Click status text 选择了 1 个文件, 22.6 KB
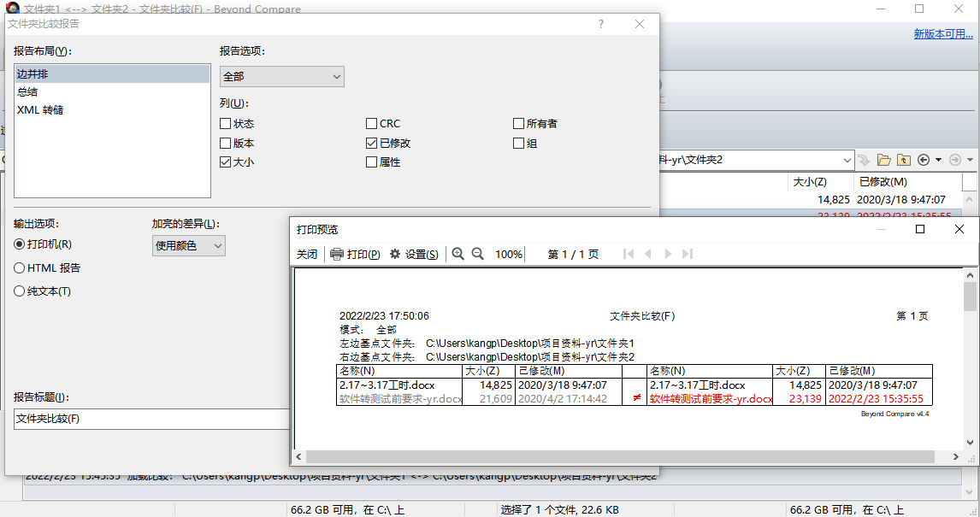Viewport: 980px width, 517px height. tap(560, 510)
